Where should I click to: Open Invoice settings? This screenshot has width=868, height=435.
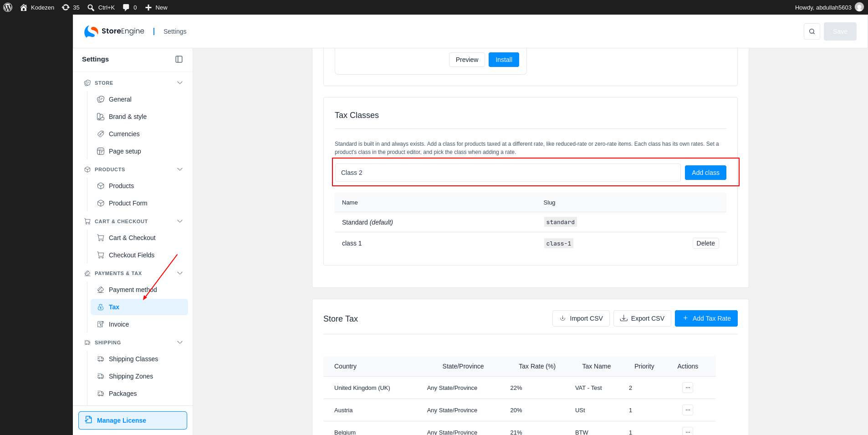[x=139, y=324]
